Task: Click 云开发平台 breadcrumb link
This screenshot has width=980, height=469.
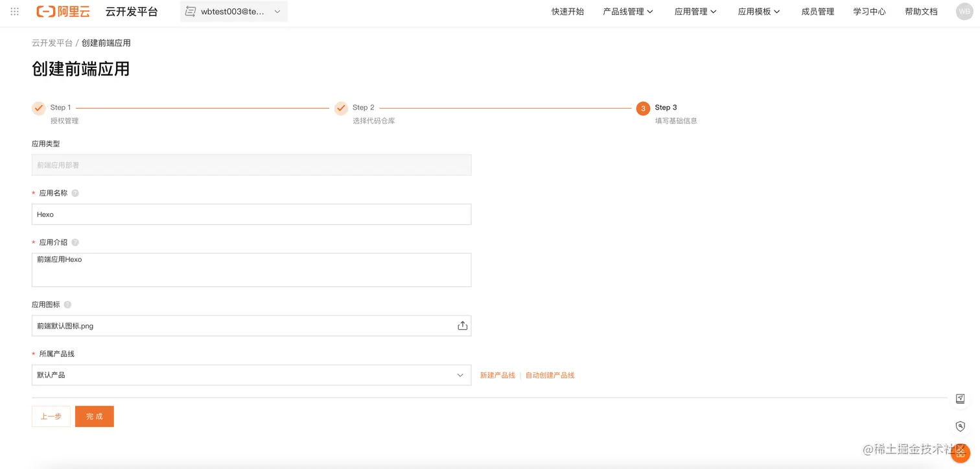Action: click(x=52, y=43)
